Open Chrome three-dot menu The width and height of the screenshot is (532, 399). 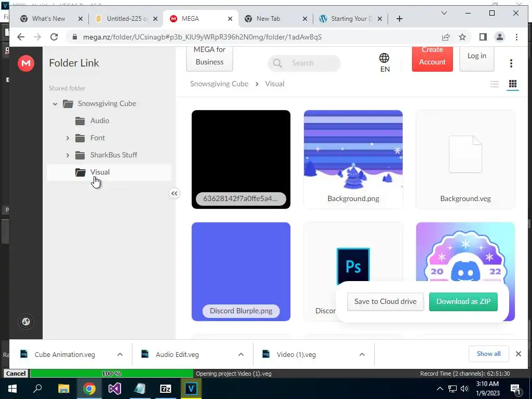[x=516, y=37]
